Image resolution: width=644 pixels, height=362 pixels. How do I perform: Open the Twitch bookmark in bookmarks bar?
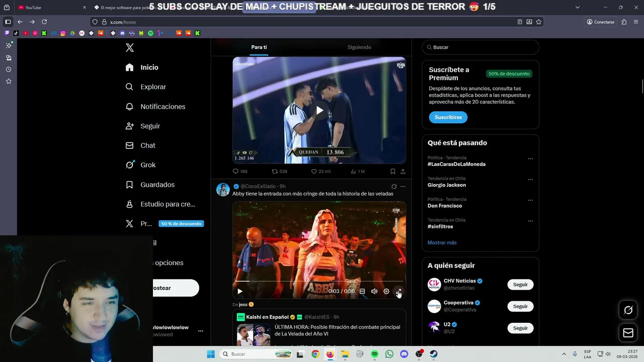(7, 33)
